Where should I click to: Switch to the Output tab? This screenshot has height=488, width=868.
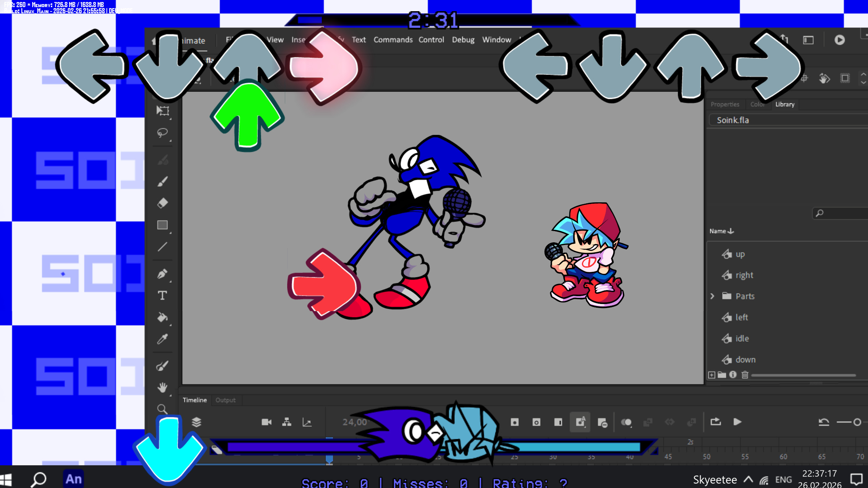(x=225, y=400)
